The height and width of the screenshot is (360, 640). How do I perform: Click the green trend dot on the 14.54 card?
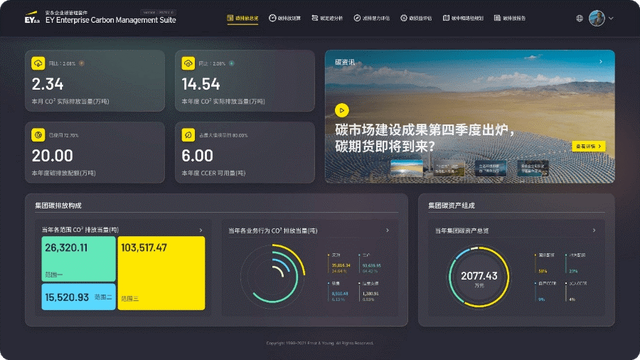tap(231, 63)
